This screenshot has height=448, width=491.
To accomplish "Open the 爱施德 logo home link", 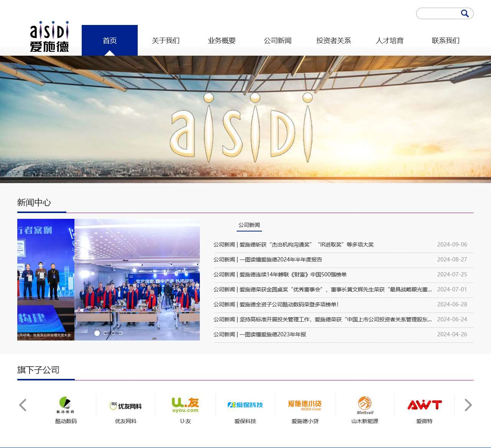I will click(x=49, y=36).
